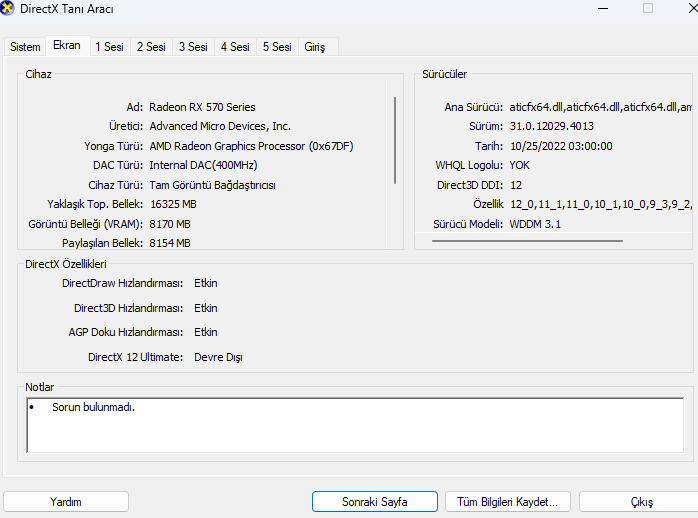698x518 pixels.
Task: Click driver version 31.0.12029.4013
Action: click(x=552, y=126)
